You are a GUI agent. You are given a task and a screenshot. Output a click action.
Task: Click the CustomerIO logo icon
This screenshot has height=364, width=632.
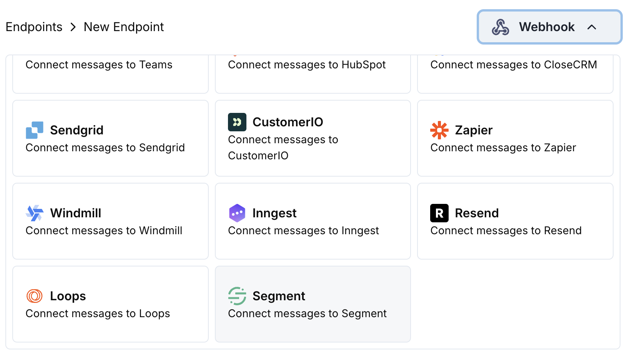237,122
